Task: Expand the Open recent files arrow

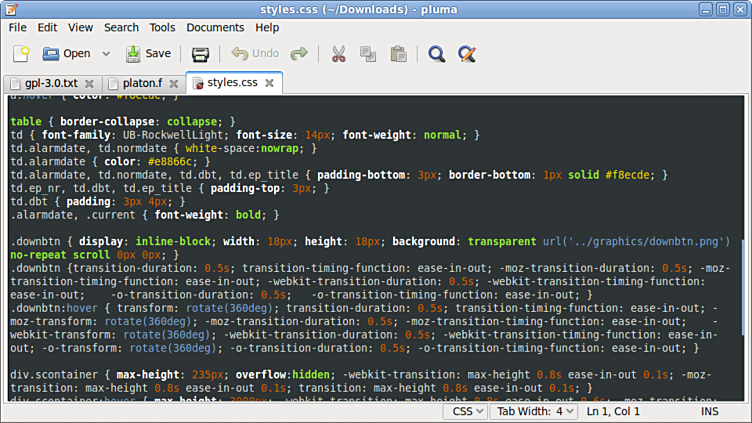Action: tap(106, 54)
